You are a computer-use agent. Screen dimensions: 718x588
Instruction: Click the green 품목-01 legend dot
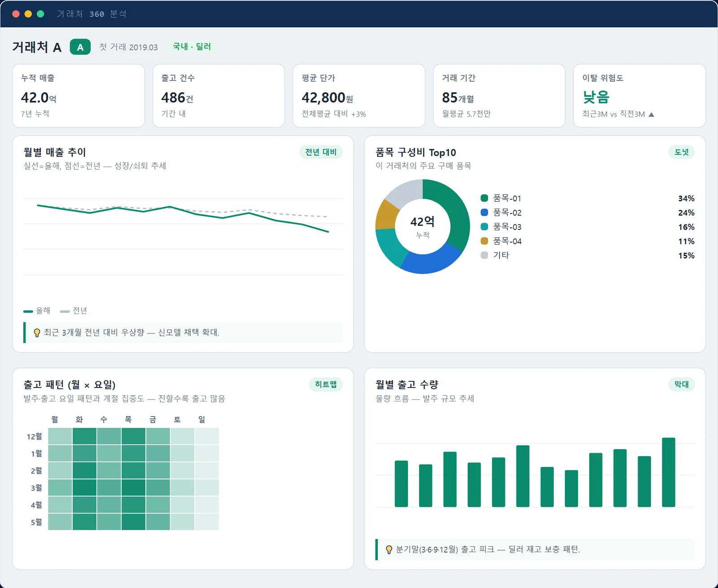pos(484,198)
